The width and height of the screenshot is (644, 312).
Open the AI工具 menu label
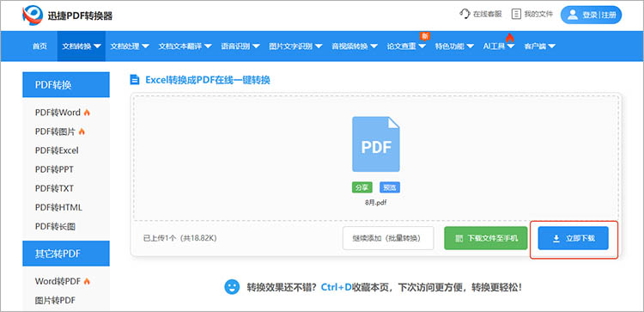pos(494,46)
